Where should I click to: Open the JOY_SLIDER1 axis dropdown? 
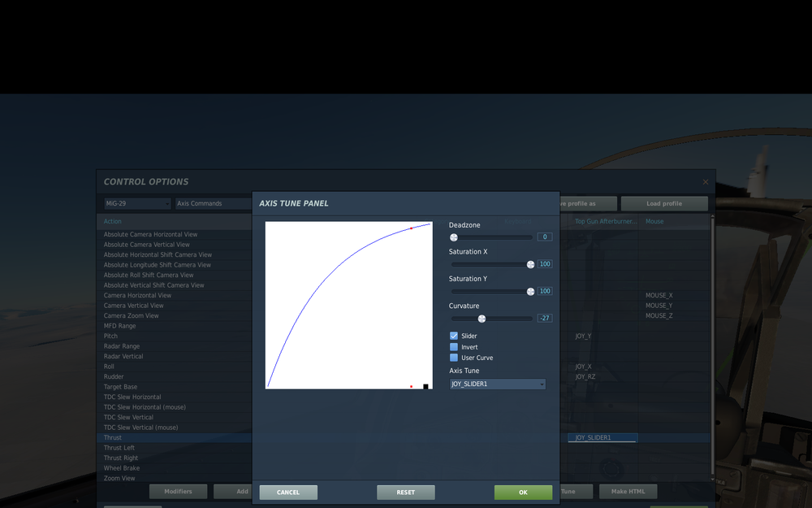pos(496,384)
